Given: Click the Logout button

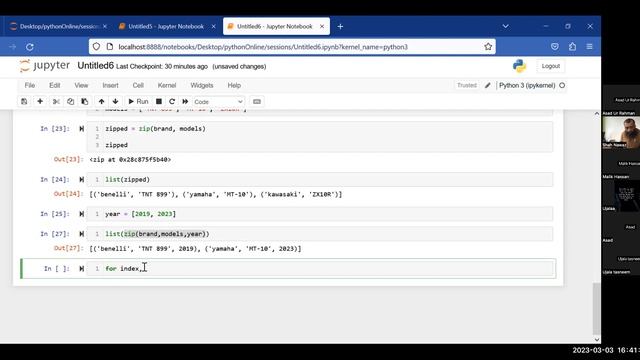Looking at the screenshot, I should (x=550, y=66).
